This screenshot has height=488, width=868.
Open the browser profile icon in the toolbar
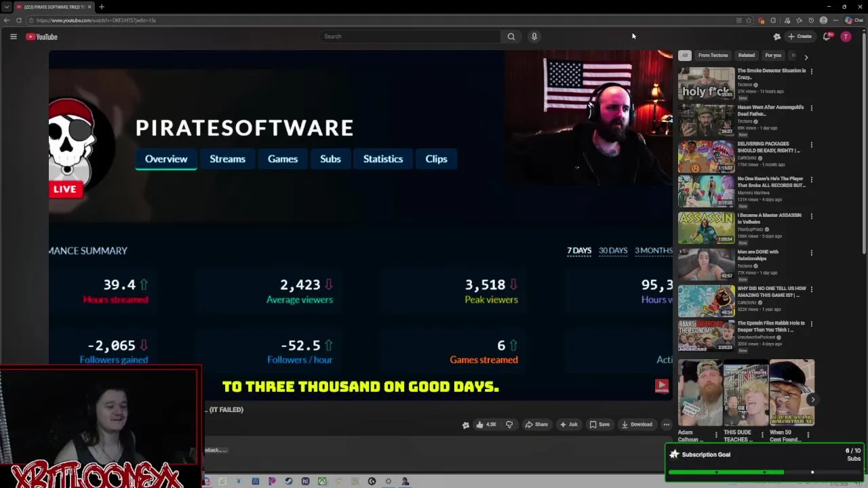coord(823,20)
